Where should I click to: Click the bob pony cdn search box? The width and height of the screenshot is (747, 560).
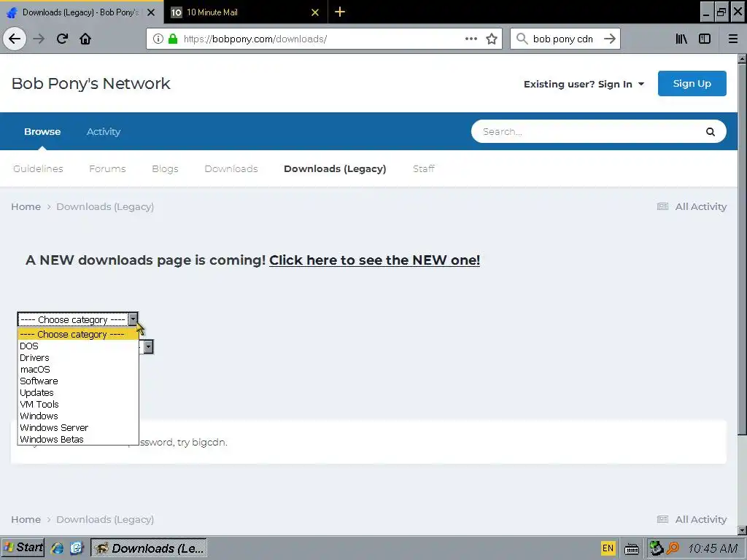pyautogui.click(x=562, y=39)
